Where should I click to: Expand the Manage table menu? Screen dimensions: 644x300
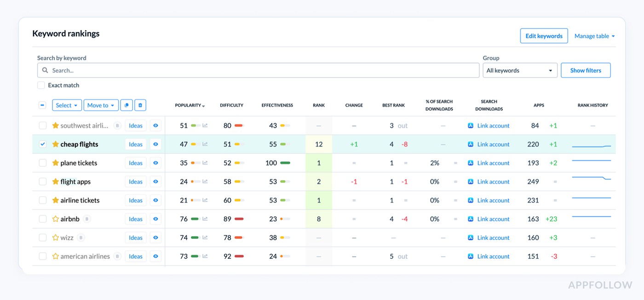coord(595,36)
